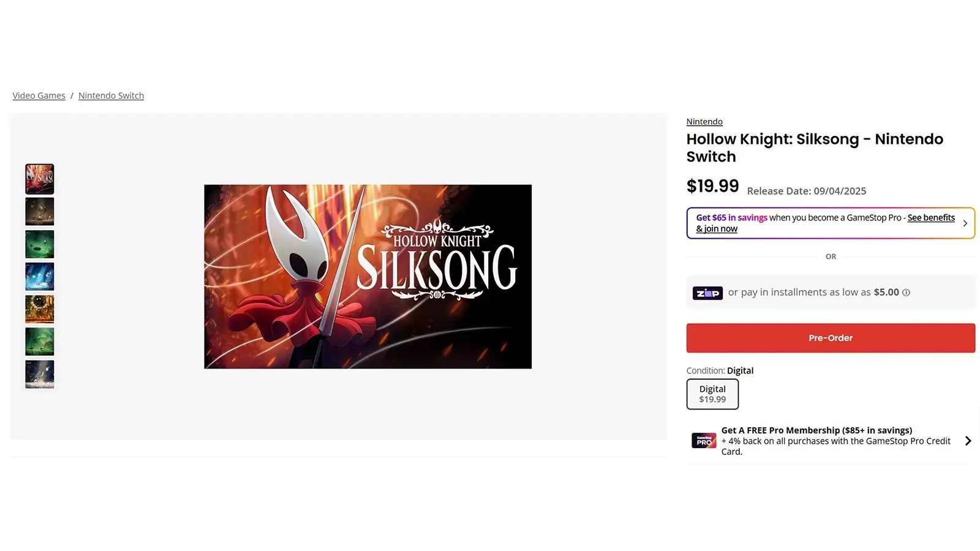Screen dimensions: 980x551
Task: Select the second dark cavern screenshot thumbnail
Action: coord(40,211)
